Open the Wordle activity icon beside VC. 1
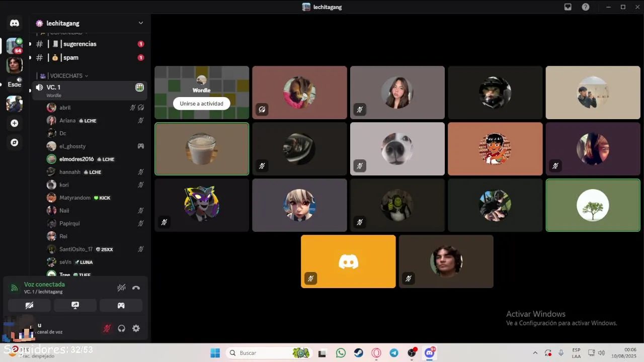Screen dimensions: 644x362 pyautogui.click(x=139, y=87)
